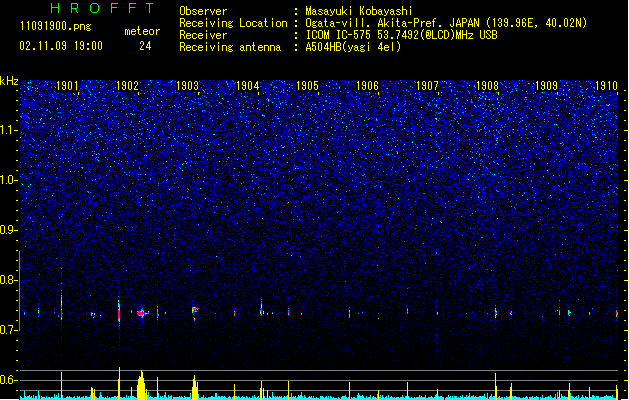Select the file name 11091900.png
Image resolution: width=629 pixels, height=400 pixels.
pyautogui.click(x=55, y=26)
